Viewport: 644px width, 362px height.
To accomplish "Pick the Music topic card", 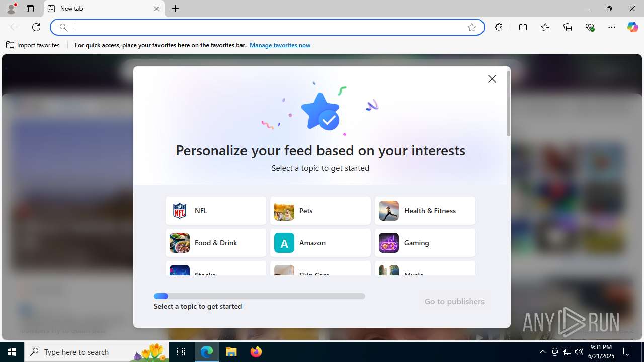I will pyautogui.click(x=425, y=268).
